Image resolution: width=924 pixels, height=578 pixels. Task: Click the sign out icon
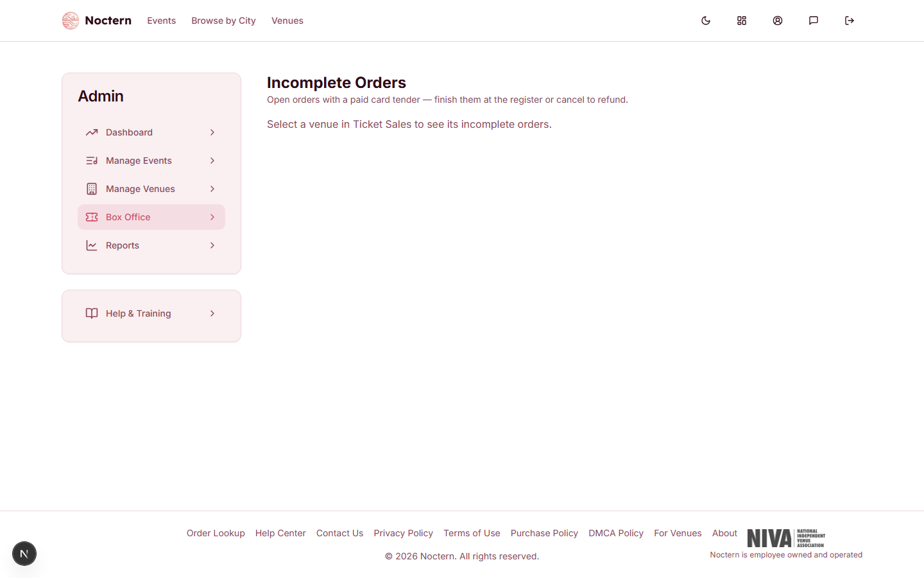850,21
